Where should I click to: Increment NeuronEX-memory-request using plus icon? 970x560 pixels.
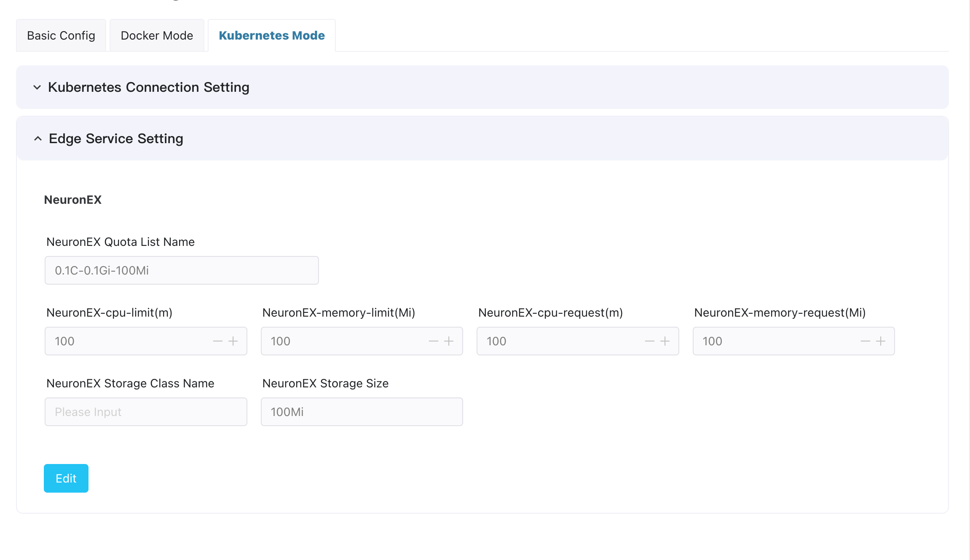click(x=881, y=341)
